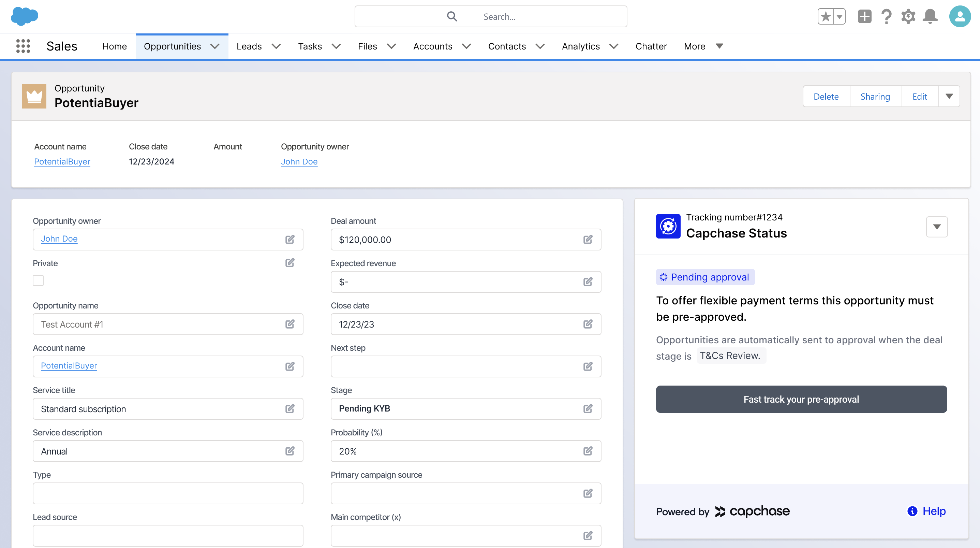
Task: Click the global add plus icon
Action: (864, 16)
